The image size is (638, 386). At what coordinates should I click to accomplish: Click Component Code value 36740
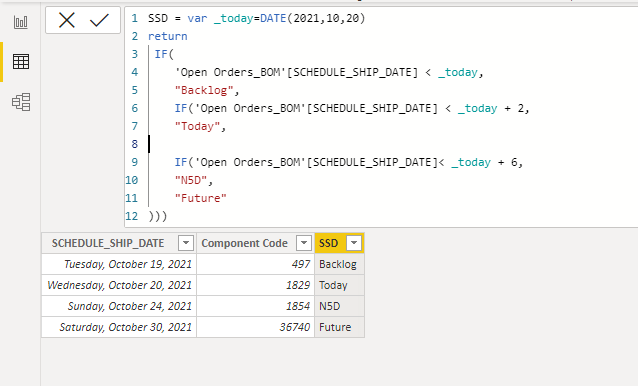[256, 327]
